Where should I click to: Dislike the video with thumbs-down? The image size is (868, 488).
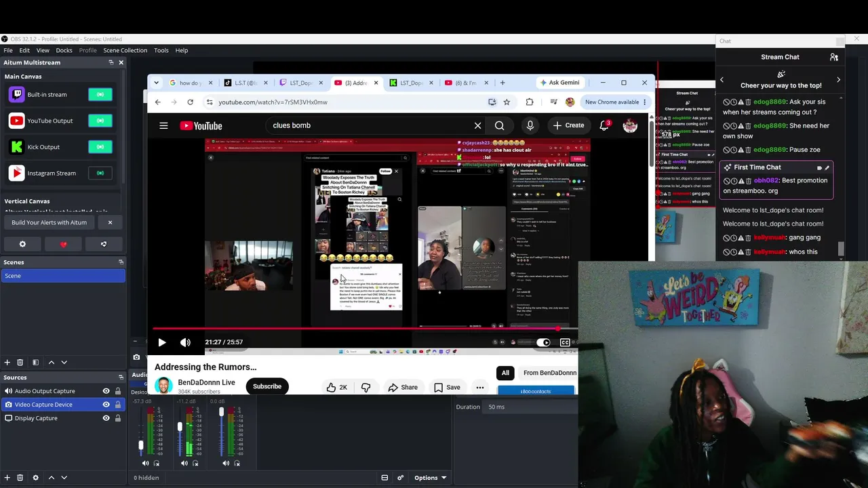[366, 387]
